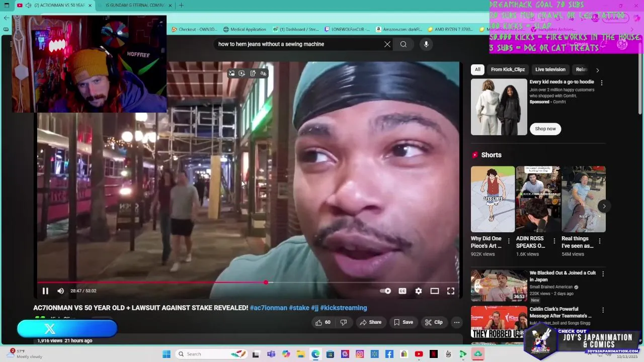Pause the YouTube video
The width and height of the screenshot is (644, 362).
coord(45,291)
